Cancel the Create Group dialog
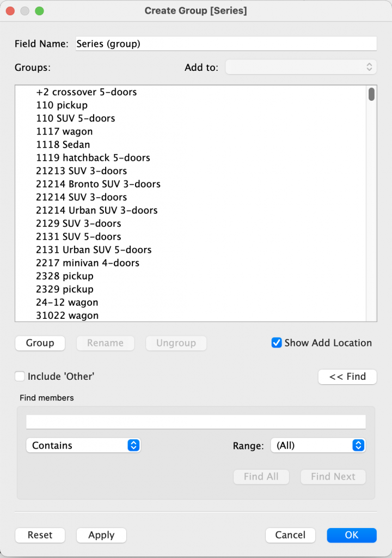 290,535
